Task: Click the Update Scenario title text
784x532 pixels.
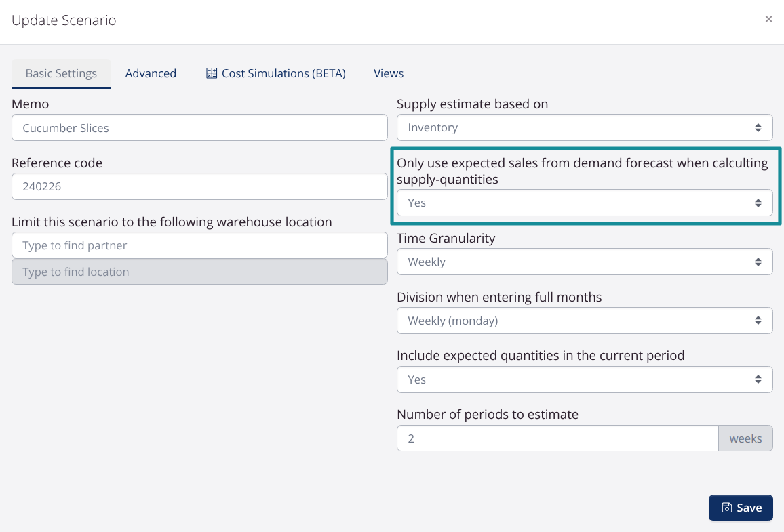Action: [x=64, y=20]
